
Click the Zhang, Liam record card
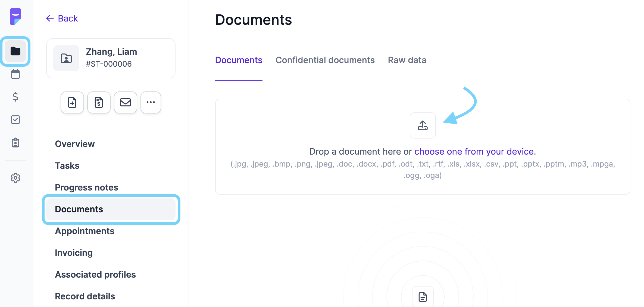[x=111, y=58]
